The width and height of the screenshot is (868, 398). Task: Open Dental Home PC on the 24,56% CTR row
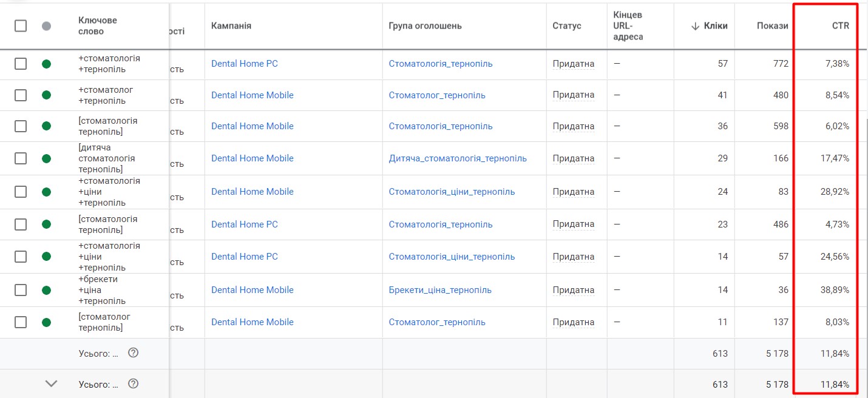point(245,257)
